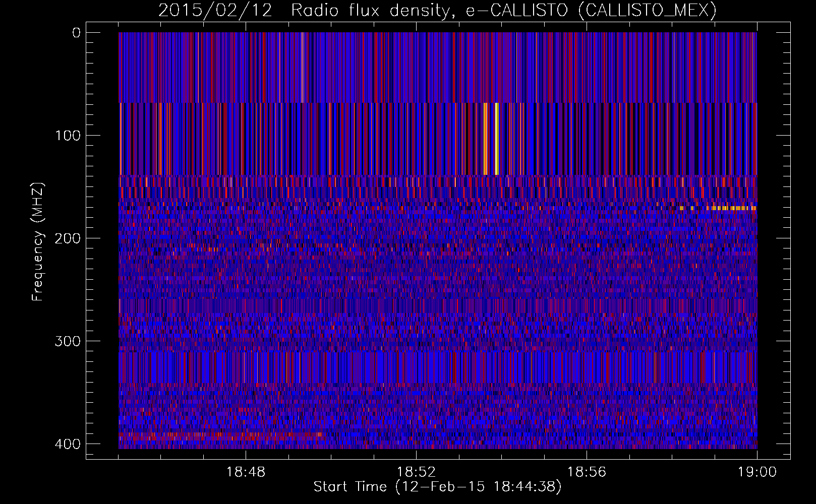Click the 300 MHz frequency tick label
Screen dimensions: 816x504
click(68, 341)
